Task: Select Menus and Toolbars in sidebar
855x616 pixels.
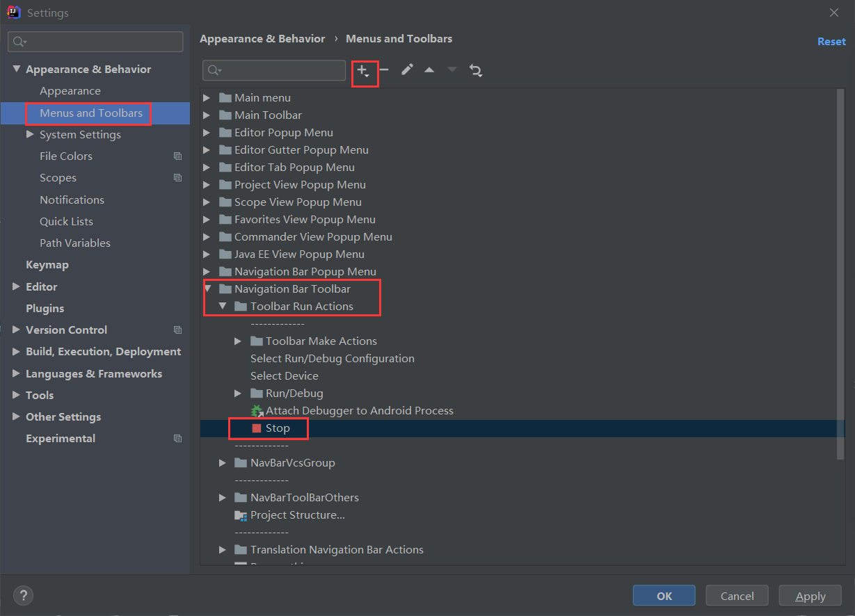Action: tap(91, 113)
